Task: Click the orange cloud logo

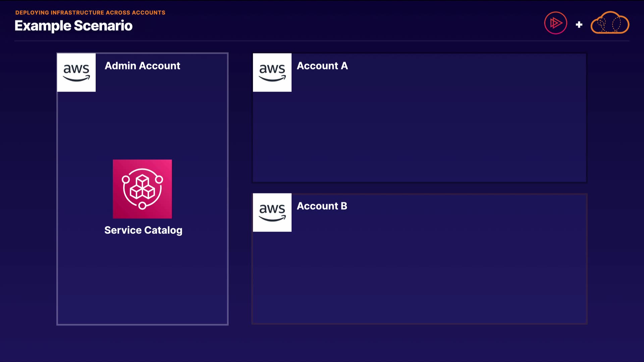Action: 609,23
